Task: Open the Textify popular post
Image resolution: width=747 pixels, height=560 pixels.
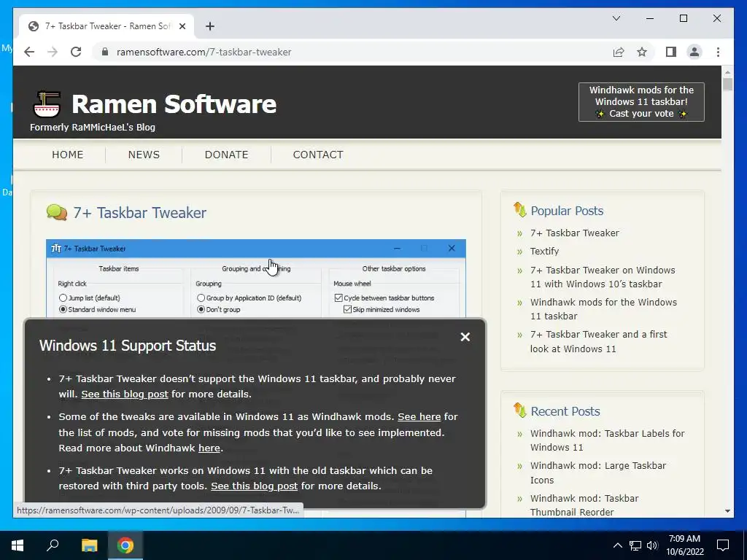Action: 544,252
